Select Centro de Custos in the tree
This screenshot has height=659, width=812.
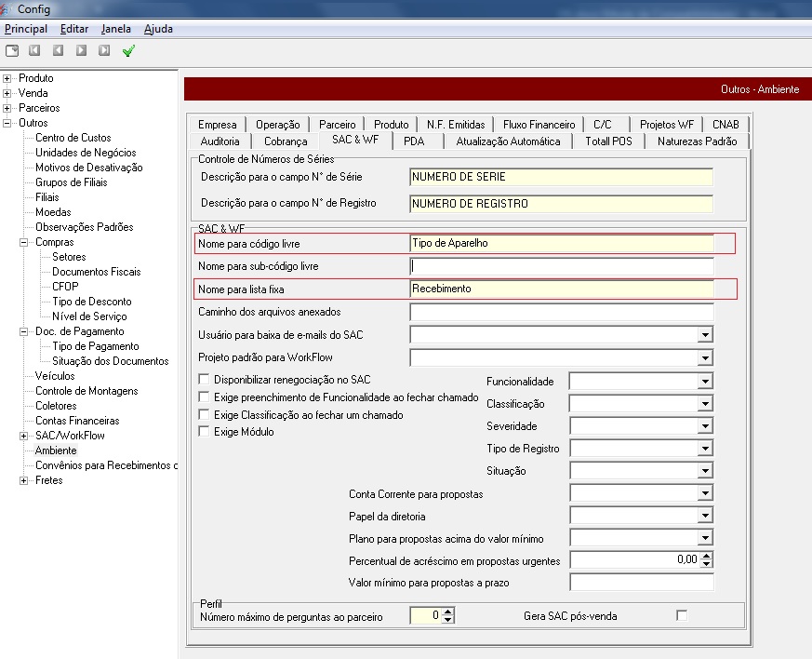click(73, 138)
